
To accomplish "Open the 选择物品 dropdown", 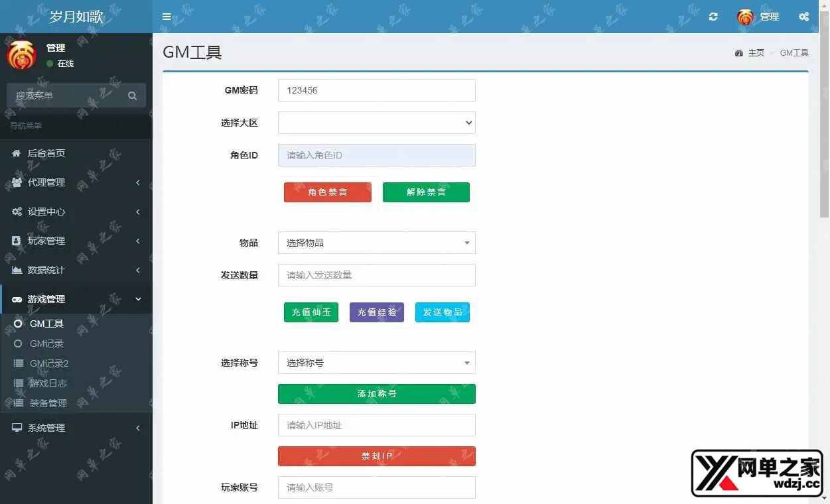I will [x=376, y=243].
